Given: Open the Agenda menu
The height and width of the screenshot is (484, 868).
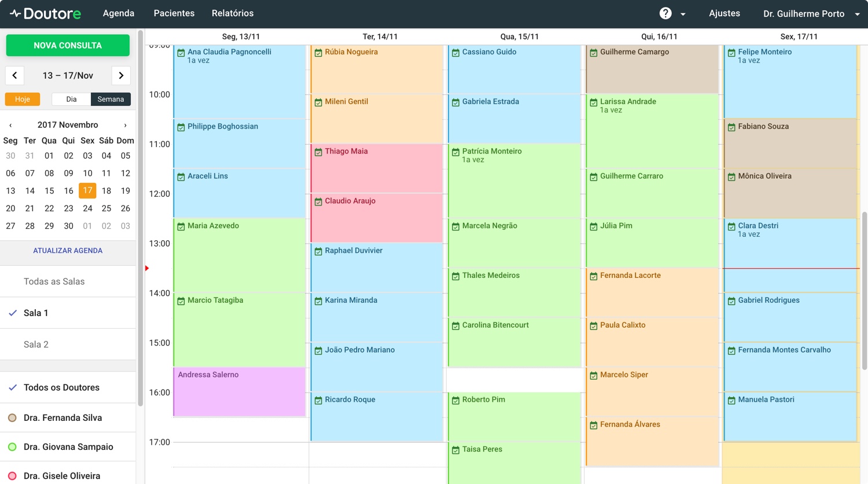Looking at the screenshot, I should tap(119, 13).
